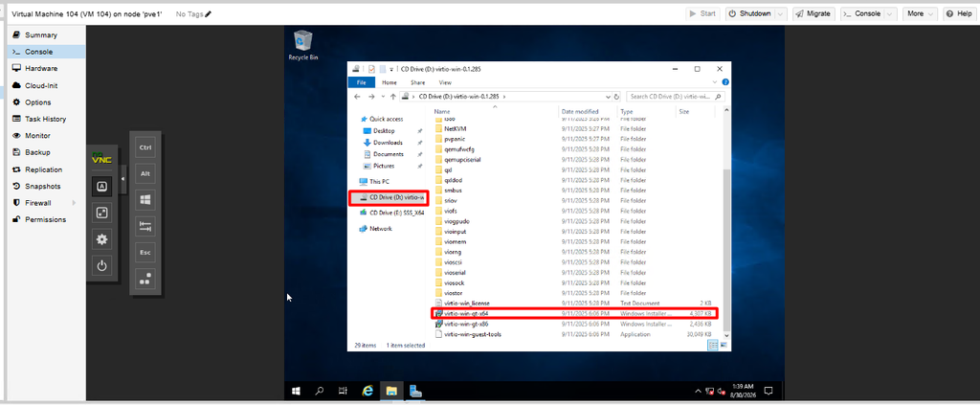
Task: Open noVNC fullscreen toggle
Action: tap(101, 214)
